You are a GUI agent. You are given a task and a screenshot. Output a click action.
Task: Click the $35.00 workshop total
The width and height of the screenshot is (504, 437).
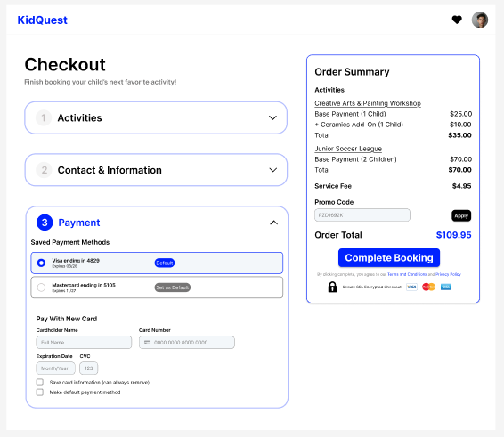tap(459, 135)
